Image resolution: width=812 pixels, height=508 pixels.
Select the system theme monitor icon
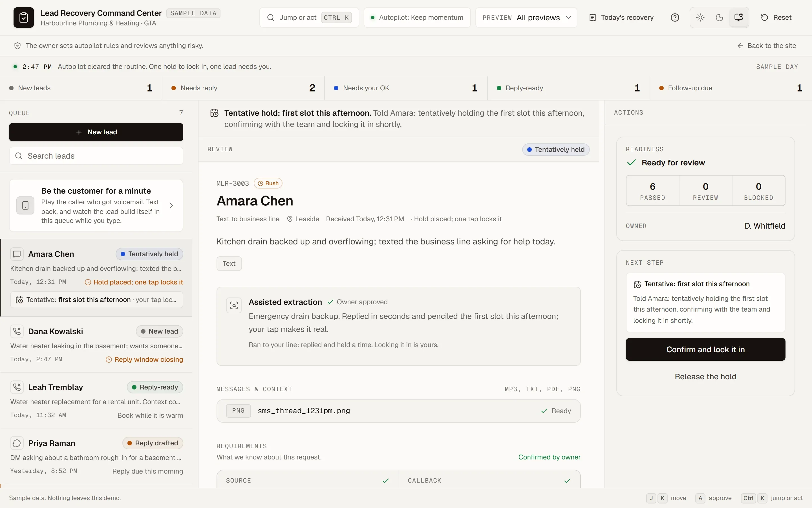[x=738, y=17]
